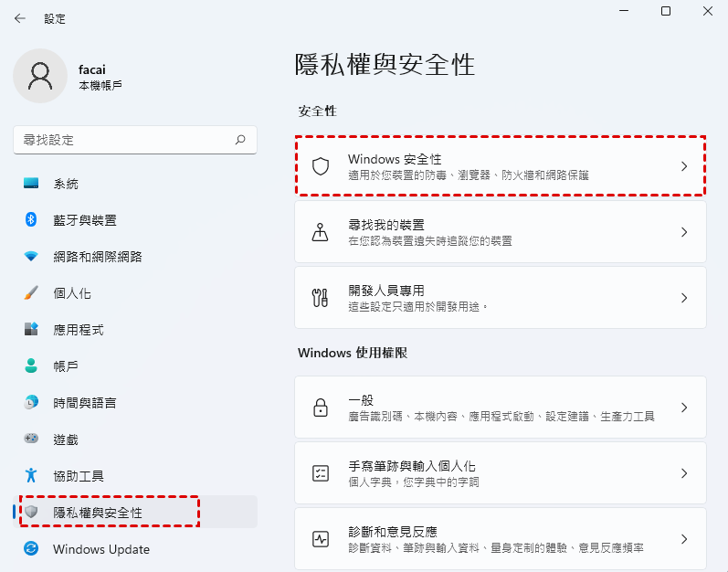
Task: Click the search magnifier icon
Action: [240, 140]
